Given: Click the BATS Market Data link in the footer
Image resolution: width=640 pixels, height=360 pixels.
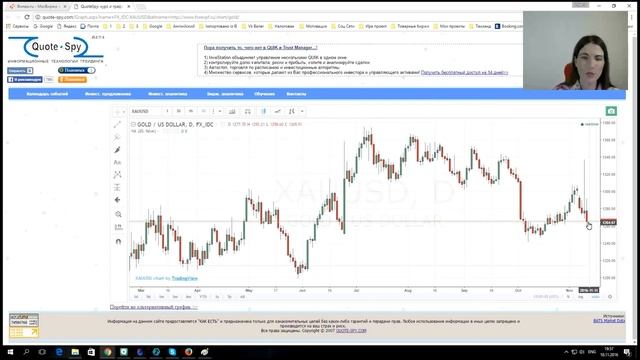Looking at the screenshot, I should point(609,321).
